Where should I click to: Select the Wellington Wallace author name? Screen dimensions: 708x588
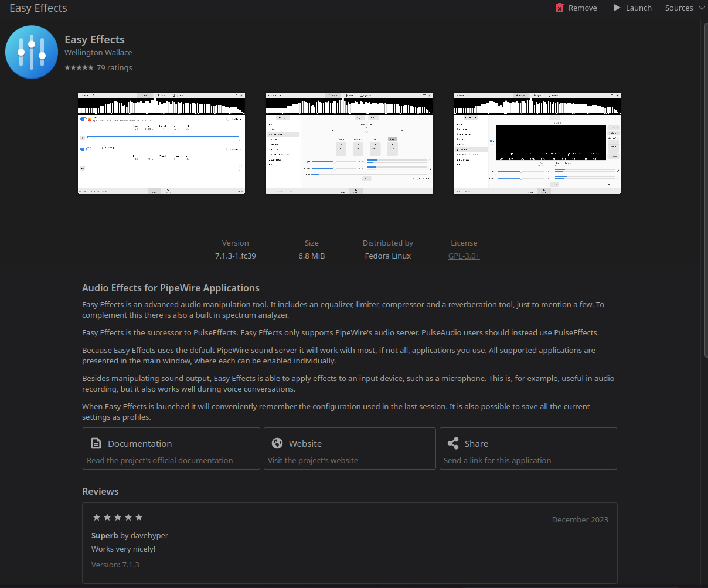pyautogui.click(x=98, y=52)
